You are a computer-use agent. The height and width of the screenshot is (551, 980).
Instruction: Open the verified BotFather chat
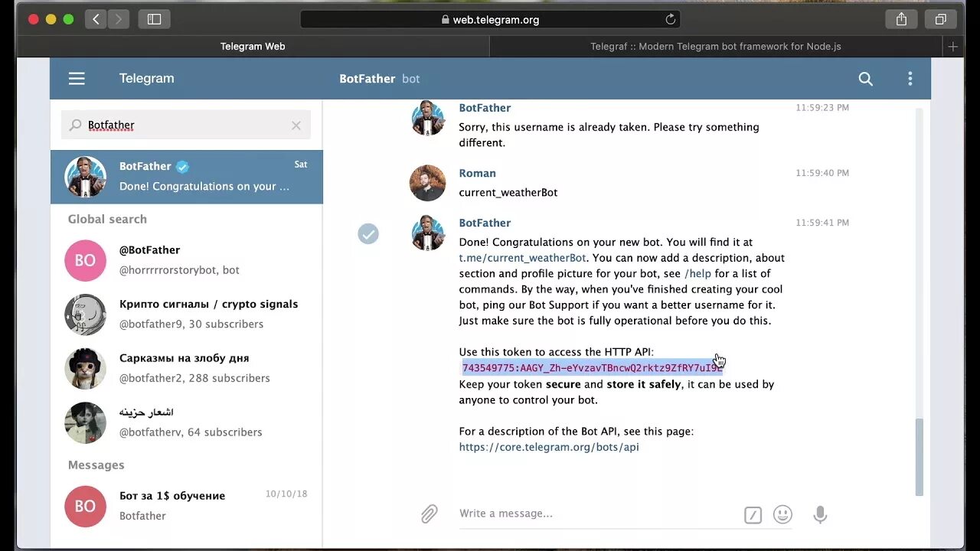pyautogui.click(x=187, y=177)
